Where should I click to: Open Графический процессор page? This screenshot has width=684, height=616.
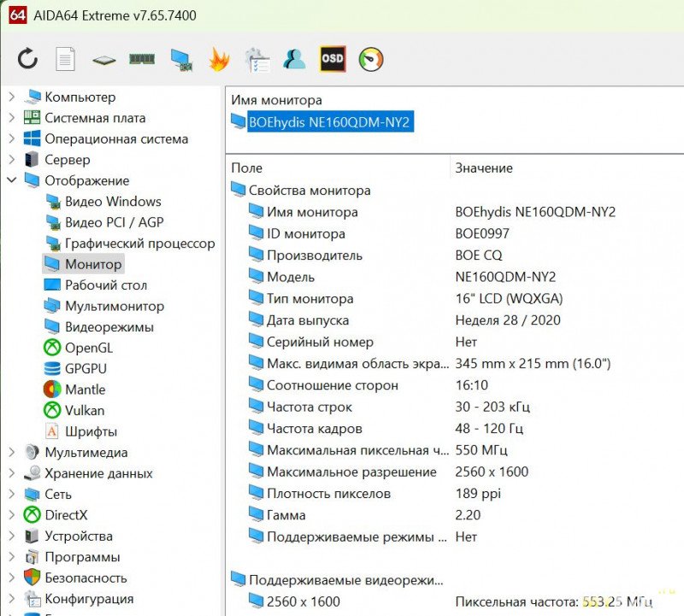pos(130,243)
